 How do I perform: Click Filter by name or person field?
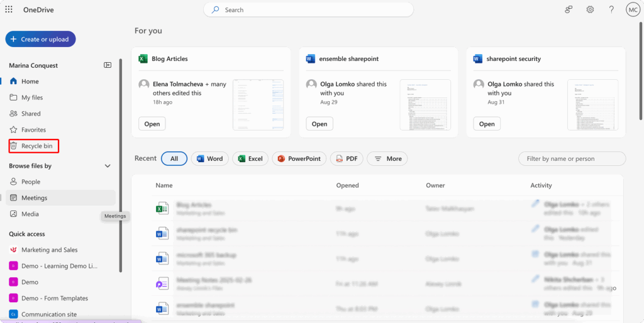572,158
